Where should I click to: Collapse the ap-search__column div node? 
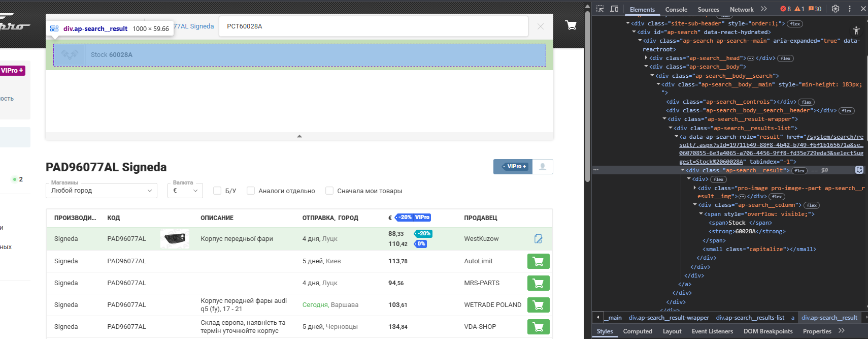tap(695, 205)
